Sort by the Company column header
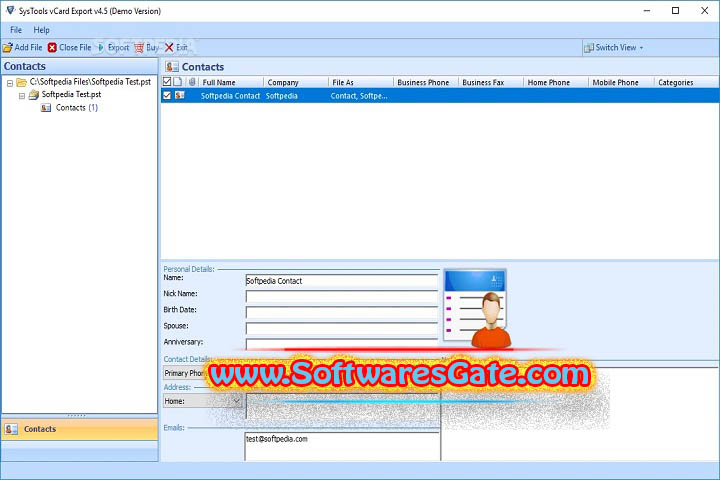The height and width of the screenshot is (480, 720). click(x=296, y=82)
